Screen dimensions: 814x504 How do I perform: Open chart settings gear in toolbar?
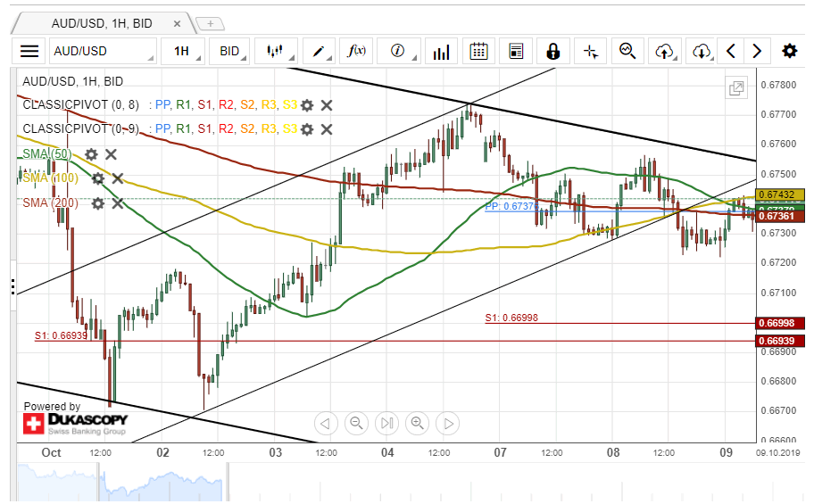(789, 51)
